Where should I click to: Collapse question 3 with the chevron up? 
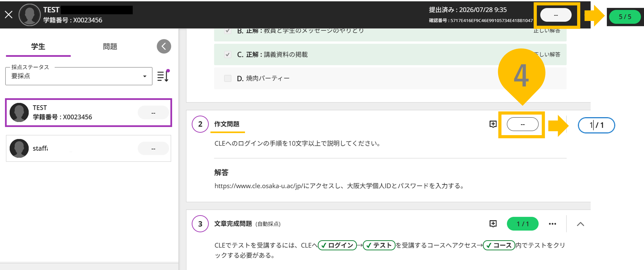click(580, 224)
